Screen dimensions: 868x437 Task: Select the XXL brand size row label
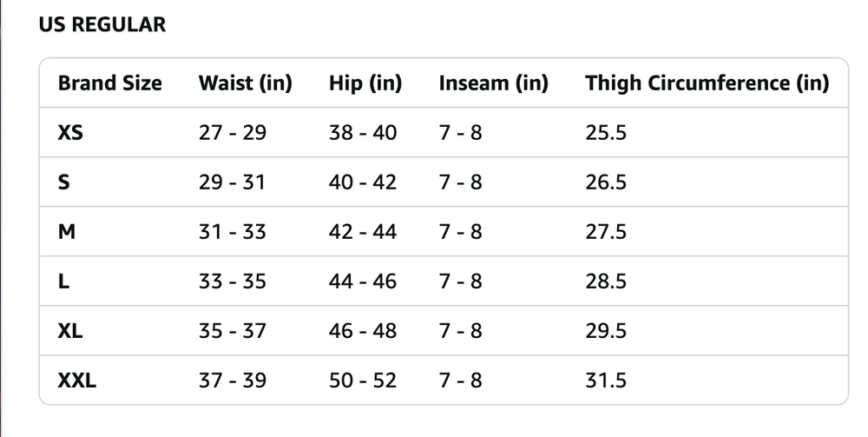(x=77, y=381)
